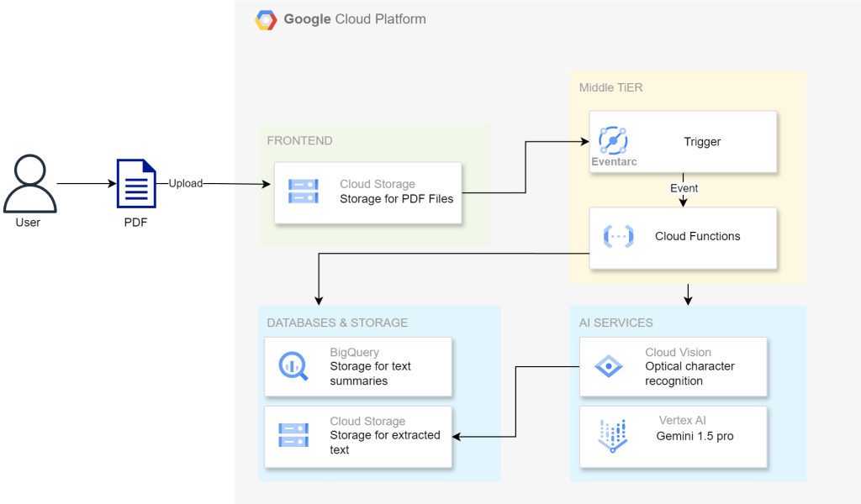
Task: Click the 'Middle TiER' group heading
Action: [x=611, y=87]
